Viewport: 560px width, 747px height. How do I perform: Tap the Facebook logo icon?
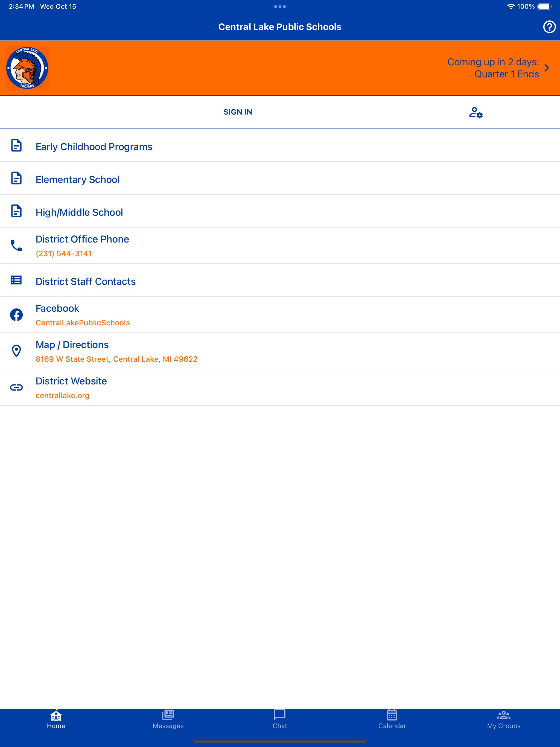click(x=16, y=315)
